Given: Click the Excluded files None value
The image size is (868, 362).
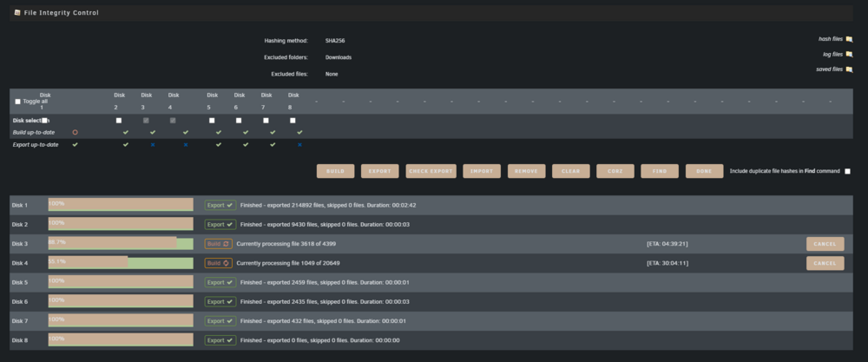Looking at the screenshot, I should [x=332, y=74].
